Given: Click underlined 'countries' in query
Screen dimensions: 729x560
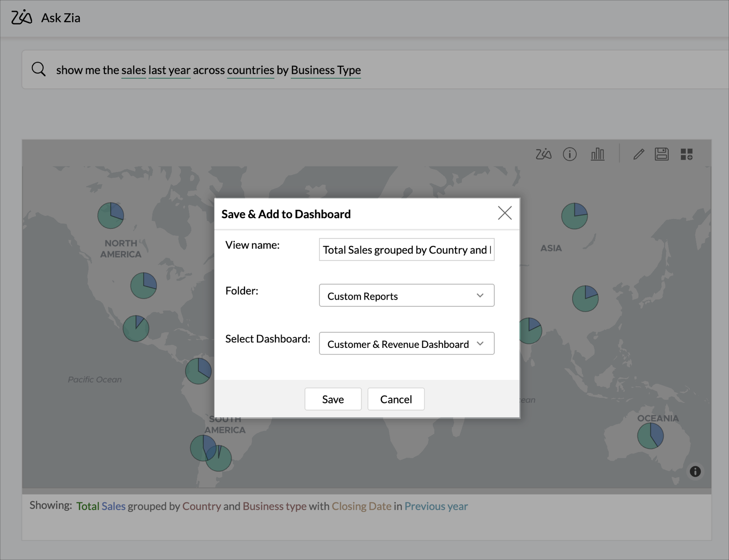Looking at the screenshot, I should click(x=251, y=70).
